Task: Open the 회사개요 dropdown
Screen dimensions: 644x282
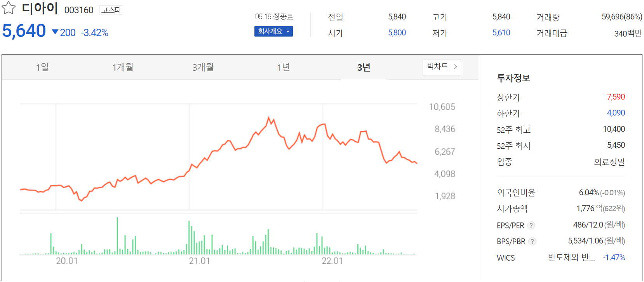Action: tap(273, 31)
